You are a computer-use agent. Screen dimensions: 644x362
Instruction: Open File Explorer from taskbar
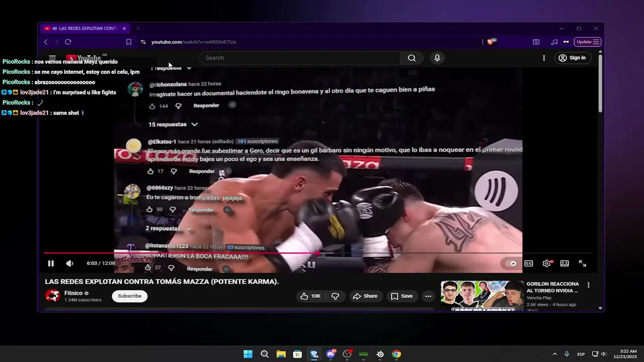coord(281,354)
